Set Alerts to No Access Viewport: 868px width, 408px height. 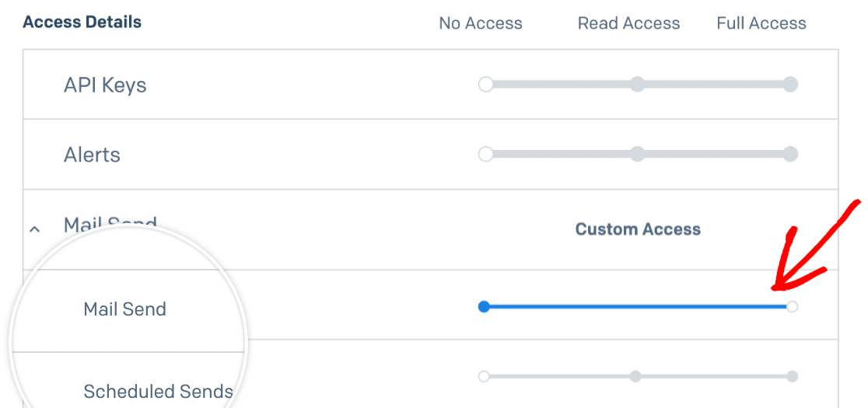click(485, 154)
